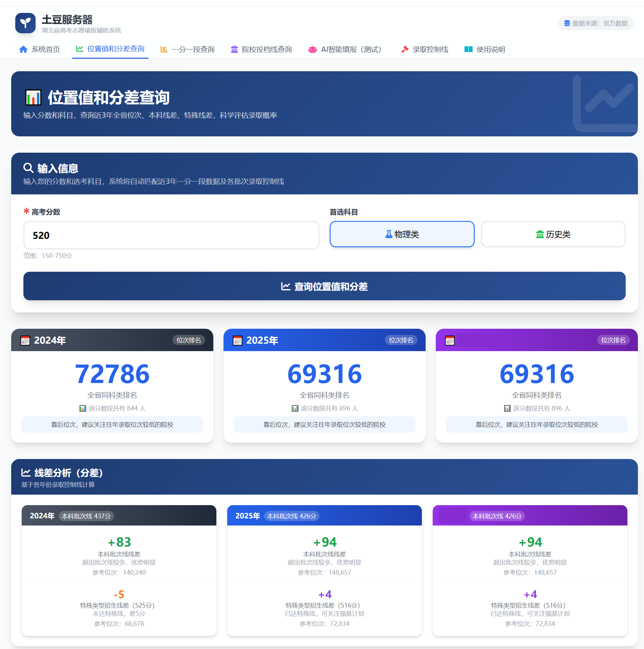Click 该分数段共有 844 人 text
Image resolution: width=644 pixels, height=649 pixels.
click(x=117, y=408)
